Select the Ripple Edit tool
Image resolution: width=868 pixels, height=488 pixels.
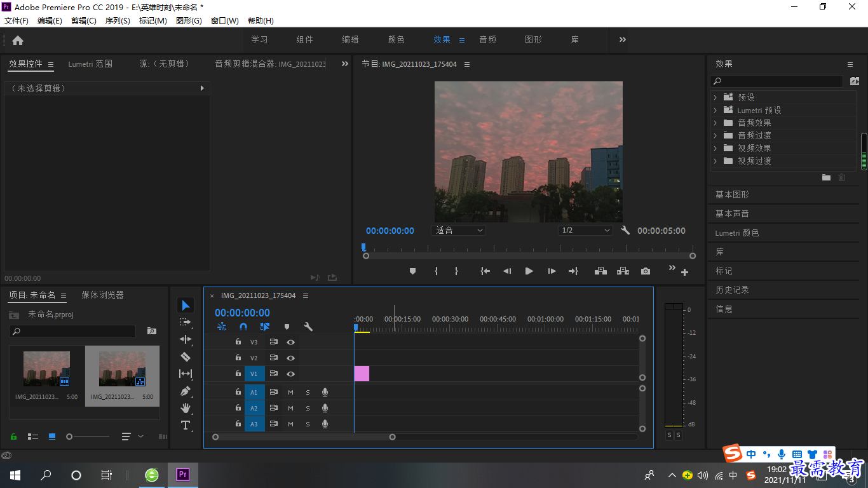click(x=186, y=339)
